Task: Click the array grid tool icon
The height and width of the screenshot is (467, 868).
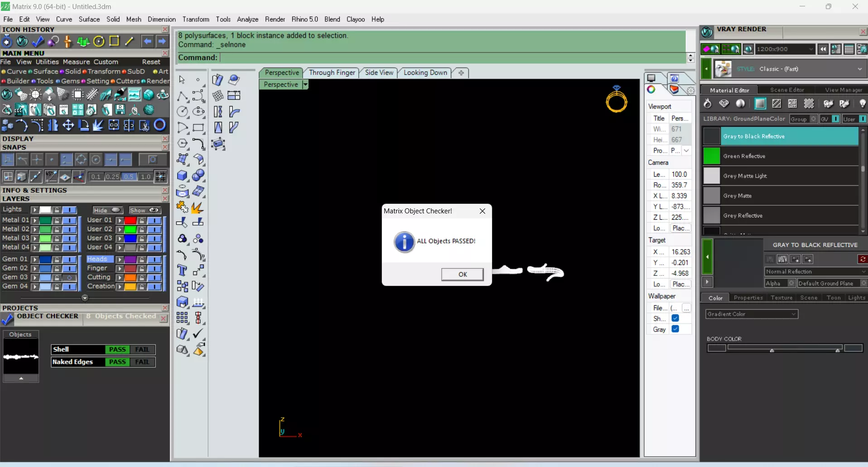Action: tap(182, 318)
